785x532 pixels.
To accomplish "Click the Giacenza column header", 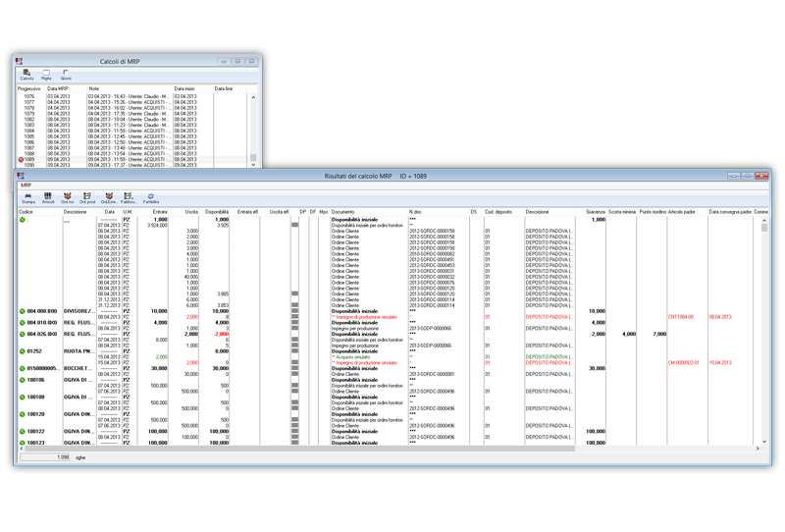I will [x=596, y=212].
